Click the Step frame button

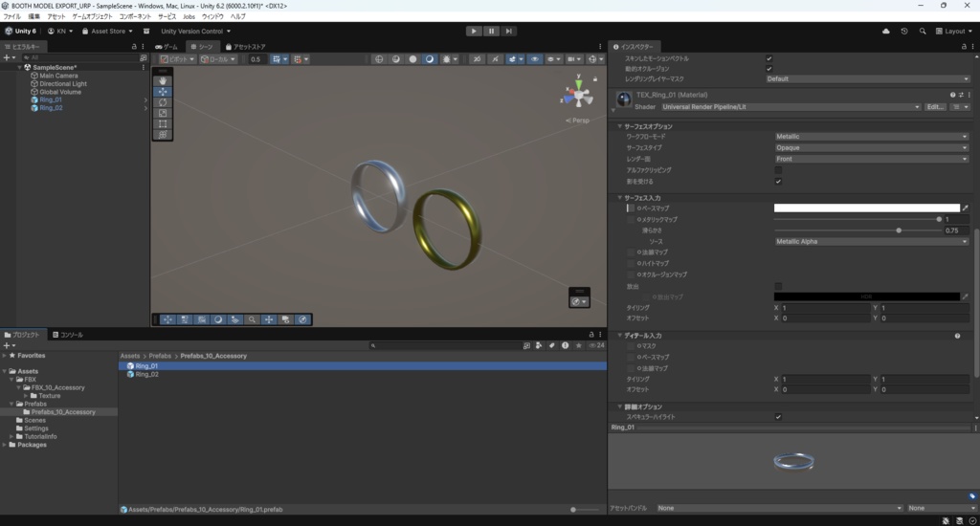click(509, 31)
